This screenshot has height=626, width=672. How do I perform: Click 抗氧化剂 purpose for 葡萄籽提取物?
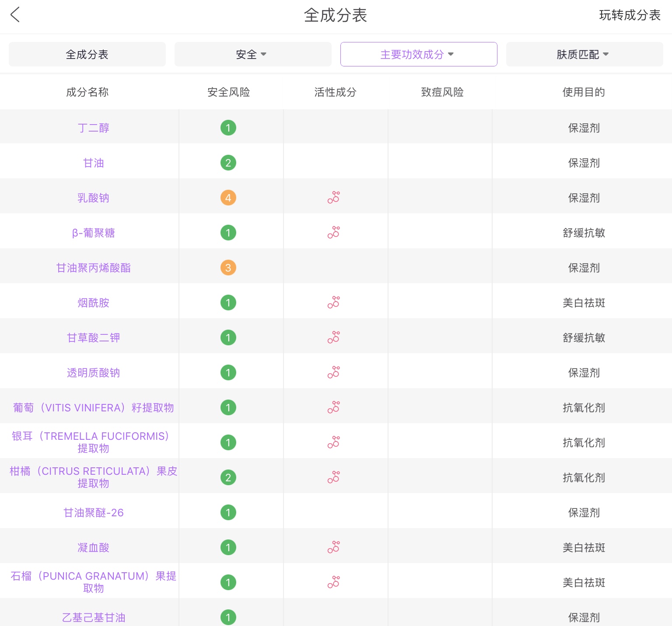point(584,407)
